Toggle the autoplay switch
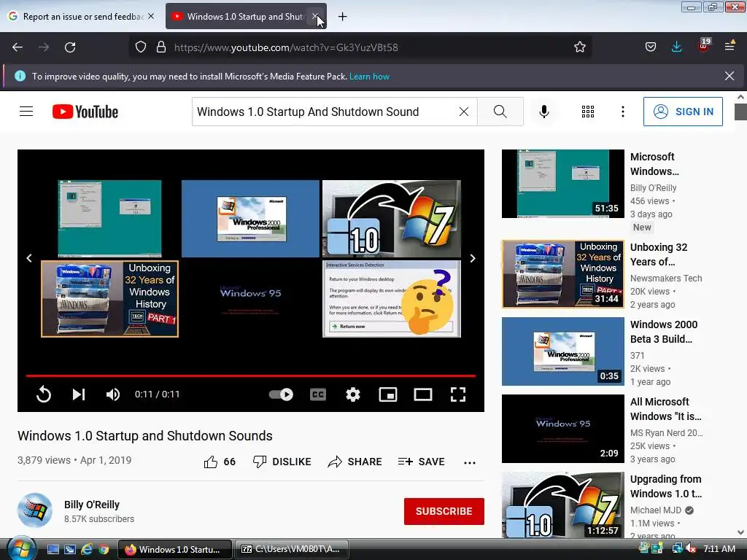The height and width of the screenshot is (560, 747). click(x=281, y=394)
